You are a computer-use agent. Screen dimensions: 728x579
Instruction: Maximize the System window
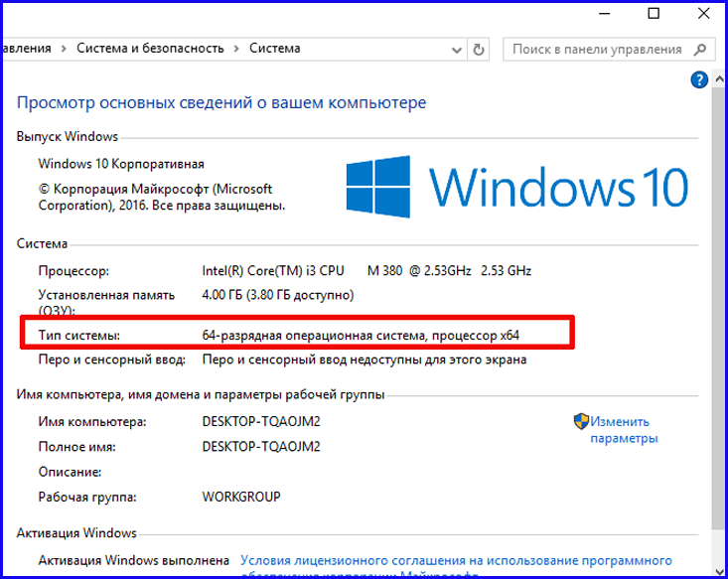point(654,14)
